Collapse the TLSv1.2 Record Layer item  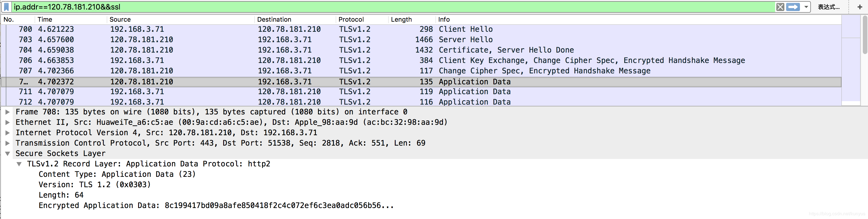(19, 164)
